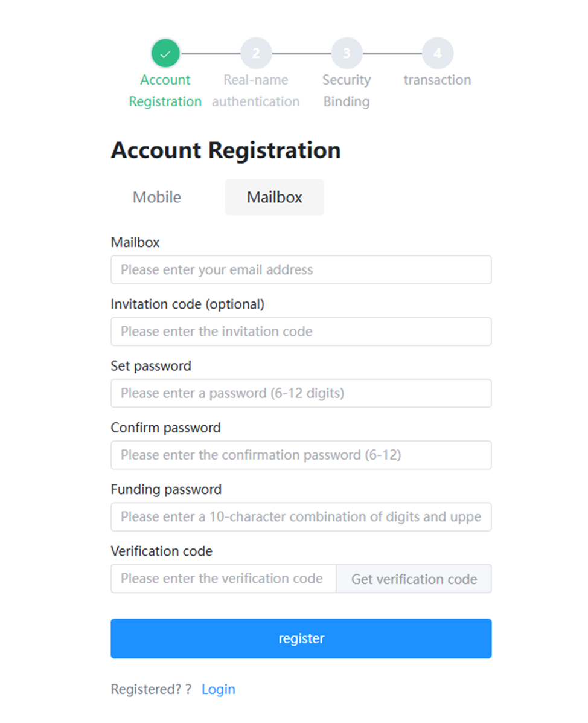
Task: Click the step 4 circle
Action: click(437, 54)
